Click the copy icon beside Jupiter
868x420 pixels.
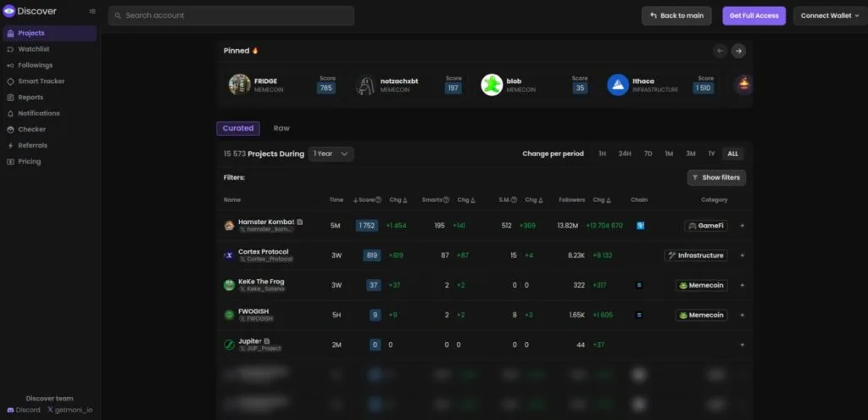(267, 341)
